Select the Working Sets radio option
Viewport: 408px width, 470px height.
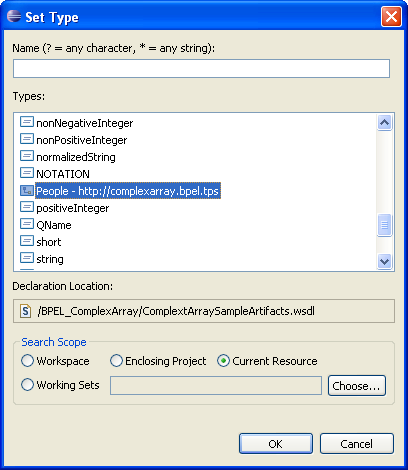27,385
